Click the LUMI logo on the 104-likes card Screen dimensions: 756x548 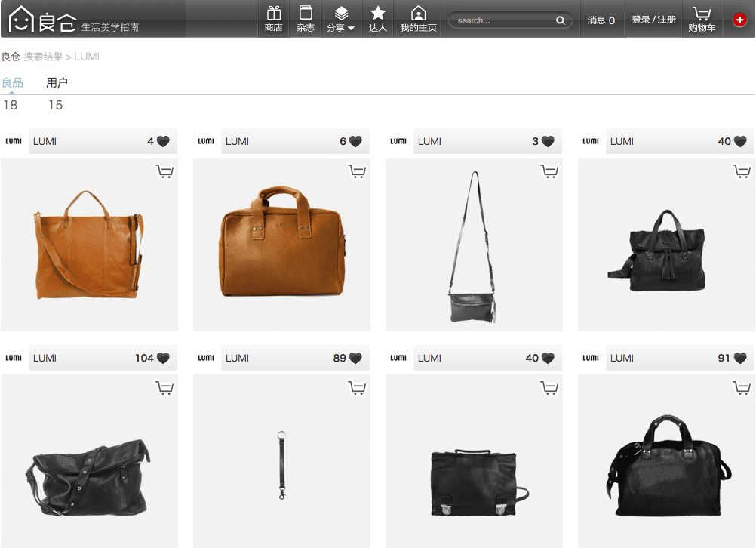pyautogui.click(x=14, y=358)
